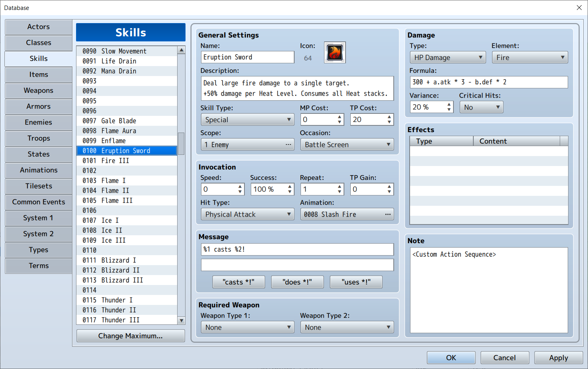This screenshot has width=588, height=369.
Task: Switch to the Items section
Action: (38, 74)
